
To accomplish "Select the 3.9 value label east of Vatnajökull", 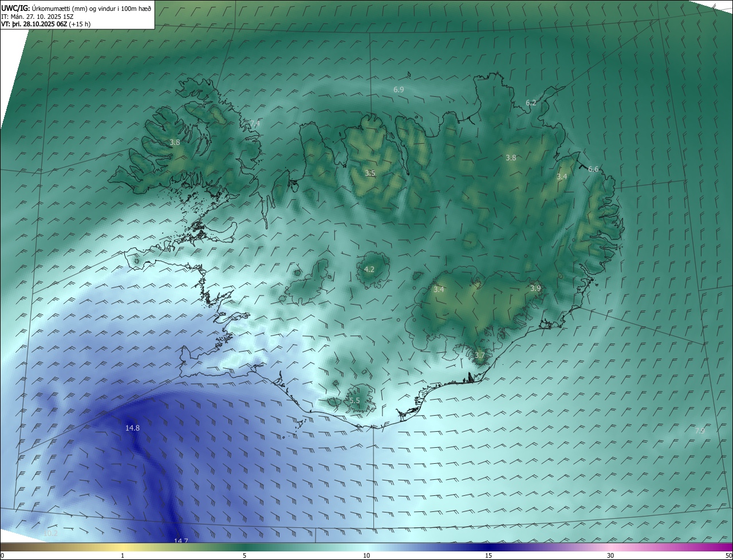I will pyautogui.click(x=535, y=289).
